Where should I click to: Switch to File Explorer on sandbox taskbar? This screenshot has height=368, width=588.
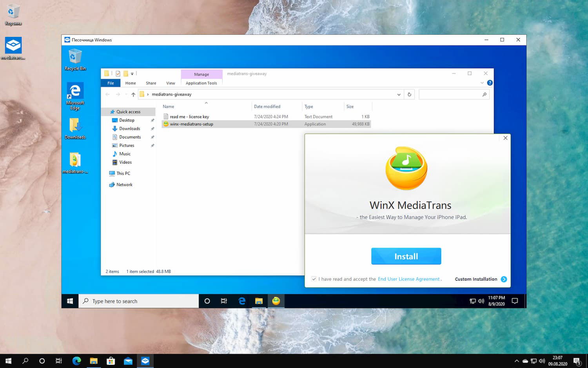(259, 301)
